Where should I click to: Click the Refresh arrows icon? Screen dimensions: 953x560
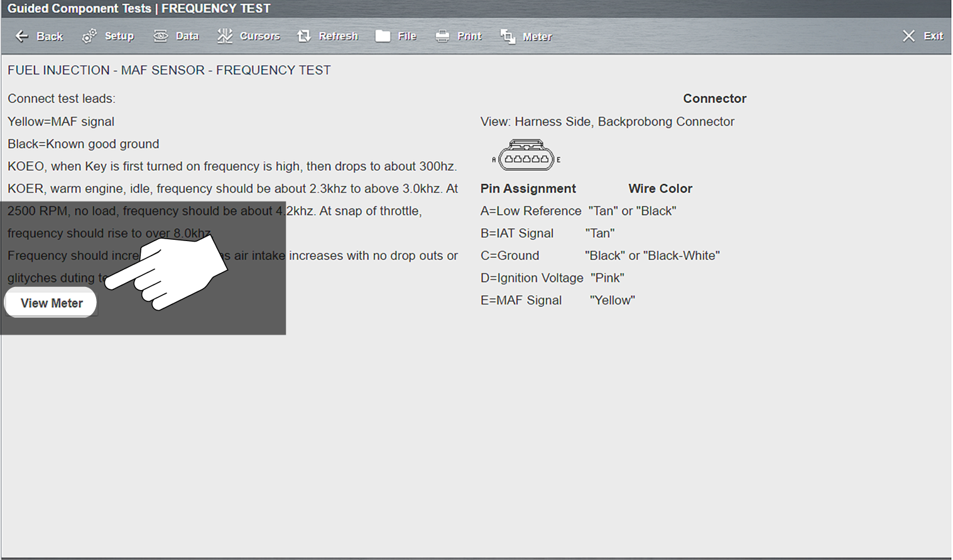(x=304, y=36)
